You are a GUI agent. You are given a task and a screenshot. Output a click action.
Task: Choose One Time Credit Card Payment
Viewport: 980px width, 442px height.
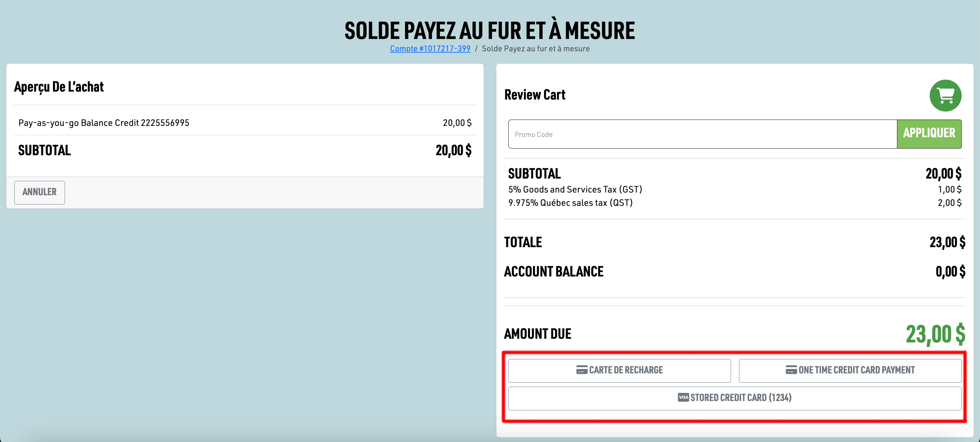(850, 370)
